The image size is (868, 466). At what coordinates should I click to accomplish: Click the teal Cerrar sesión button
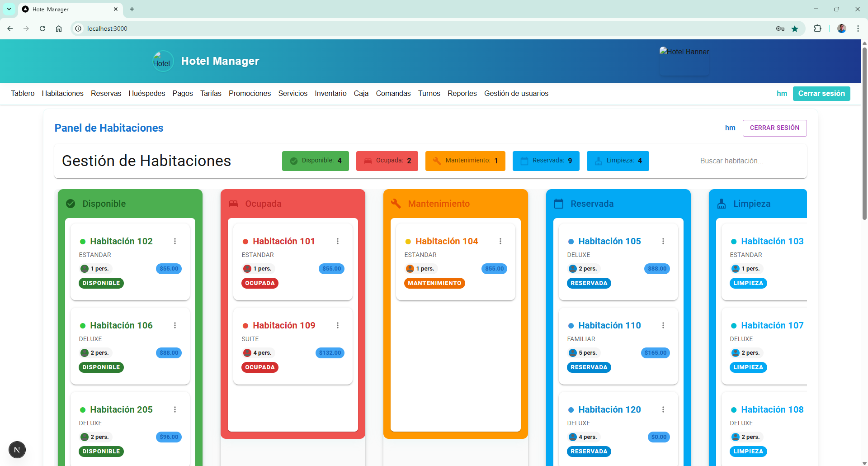[821, 93]
